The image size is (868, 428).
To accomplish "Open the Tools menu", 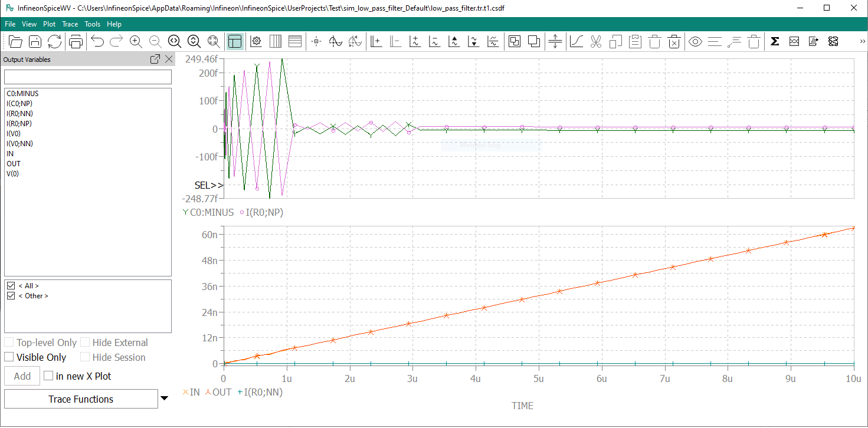I will [x=92, y=24].
